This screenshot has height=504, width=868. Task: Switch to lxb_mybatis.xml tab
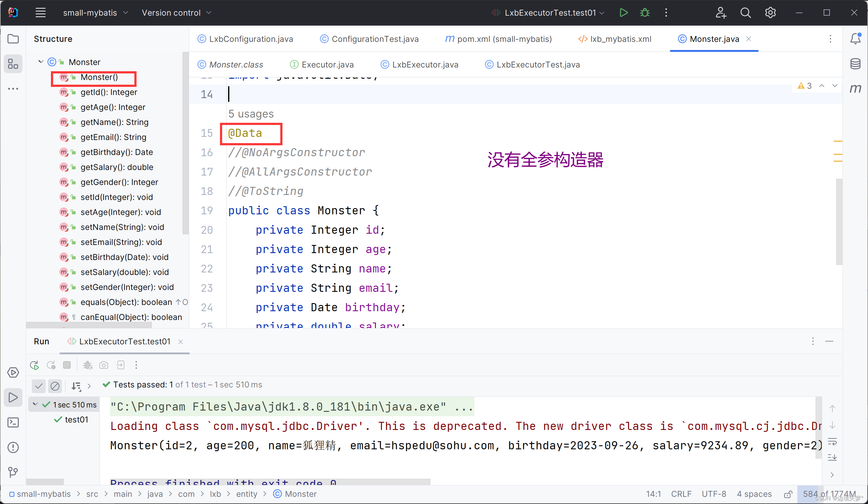click(x=615, y=39)
